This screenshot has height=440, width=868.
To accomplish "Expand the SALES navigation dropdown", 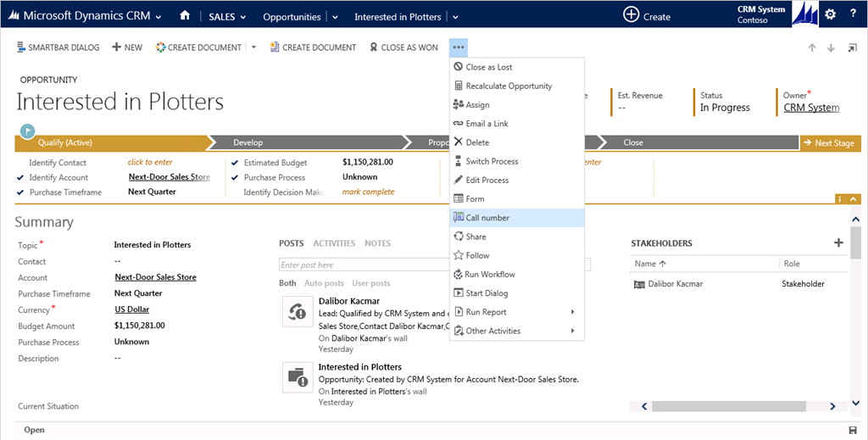I will pos(243,17).
